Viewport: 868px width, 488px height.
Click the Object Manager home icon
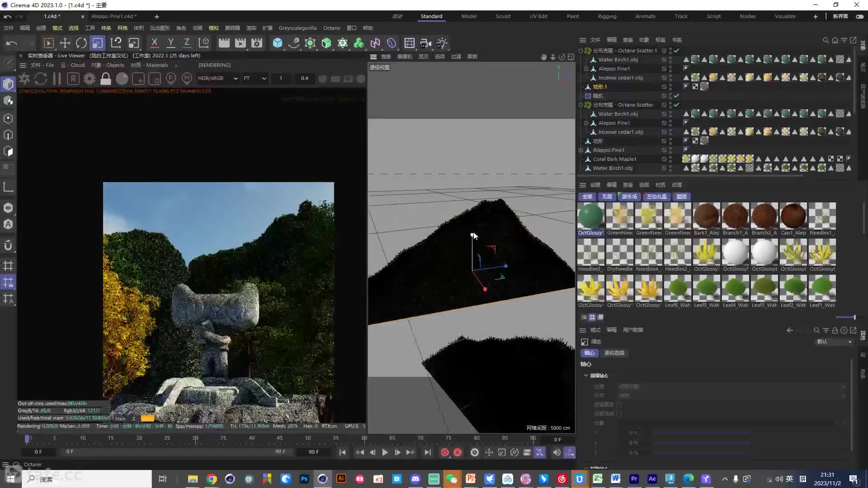(x=835, y=40)
